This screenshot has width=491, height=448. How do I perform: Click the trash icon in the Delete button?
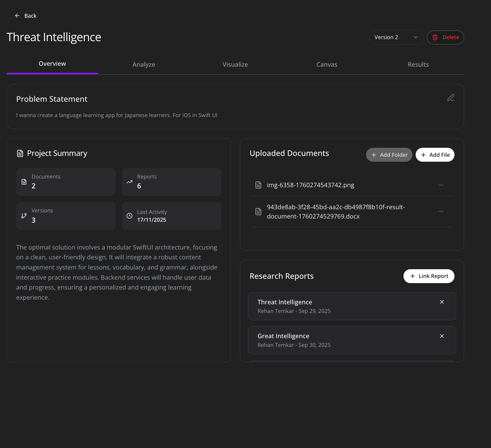click(x=435, y=37)
